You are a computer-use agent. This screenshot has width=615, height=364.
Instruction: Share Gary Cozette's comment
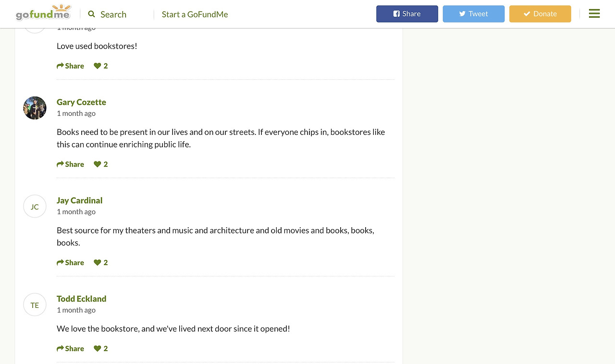(x=70, y=164)
